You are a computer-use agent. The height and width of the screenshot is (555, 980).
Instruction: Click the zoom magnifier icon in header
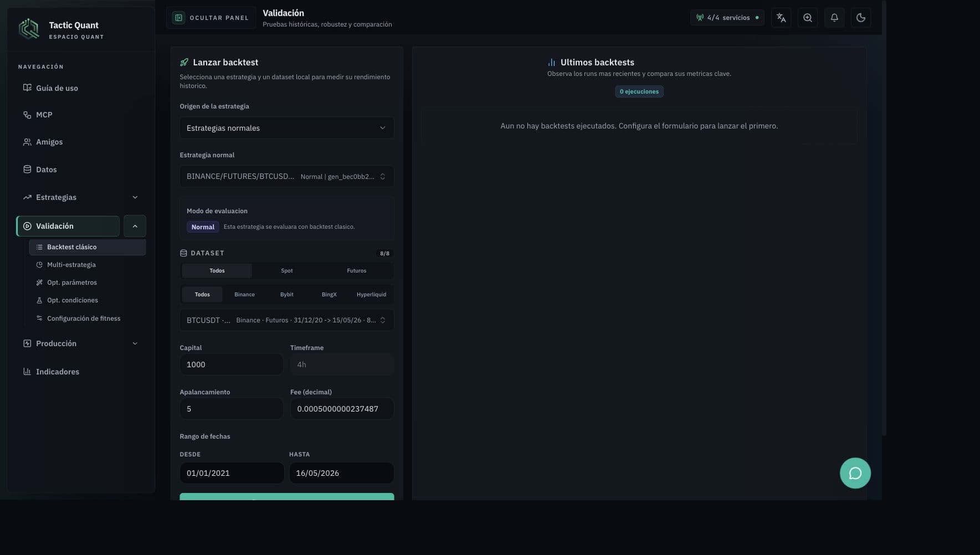click(808, 18)
